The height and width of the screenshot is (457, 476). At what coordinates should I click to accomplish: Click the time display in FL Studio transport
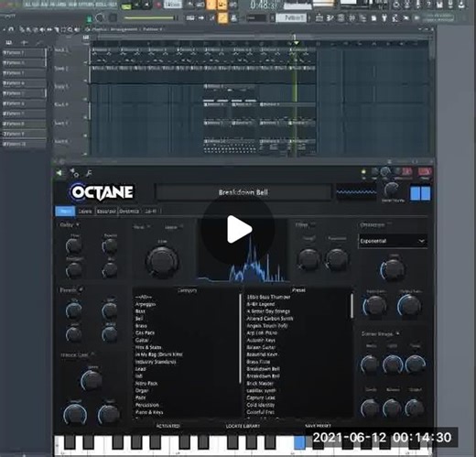coord(263,5)
